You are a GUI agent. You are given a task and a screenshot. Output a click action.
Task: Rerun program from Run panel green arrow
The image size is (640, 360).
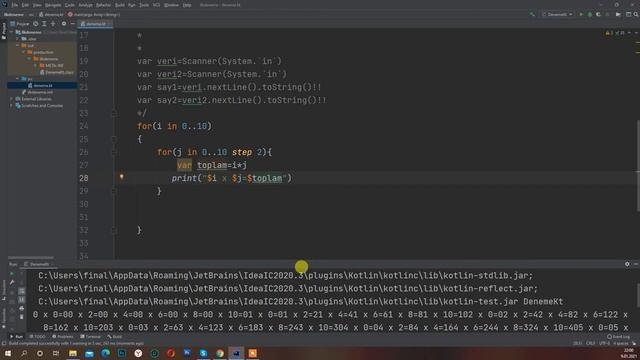pyautogui.click(x=12, y=273)
